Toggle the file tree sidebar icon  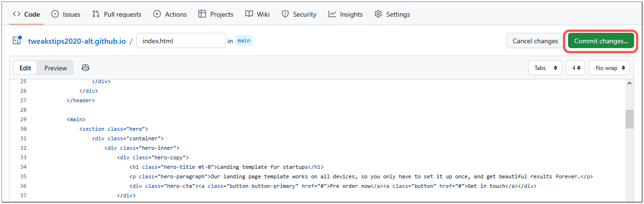[x=17, y=40]
